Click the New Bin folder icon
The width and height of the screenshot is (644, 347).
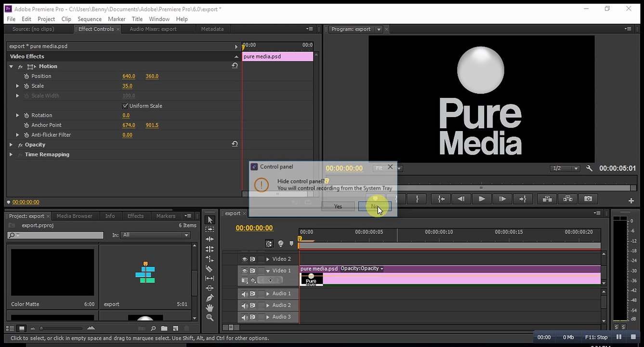point(164,328)
